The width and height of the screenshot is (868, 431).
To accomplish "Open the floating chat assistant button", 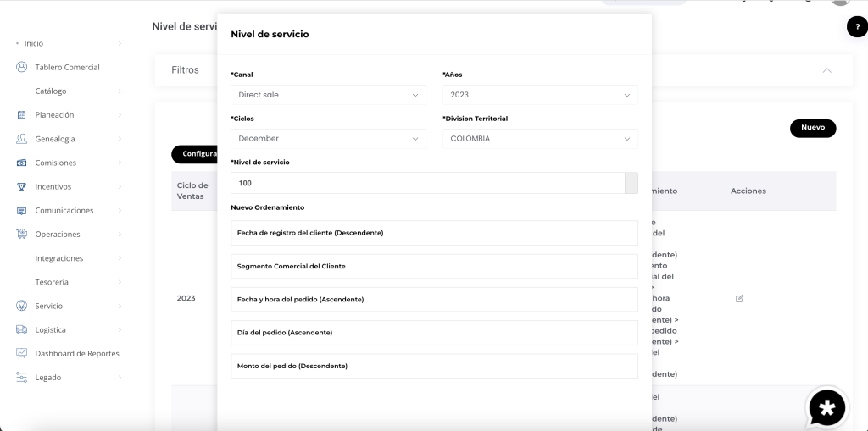I will pyautogui.click(x=827, y=408).
